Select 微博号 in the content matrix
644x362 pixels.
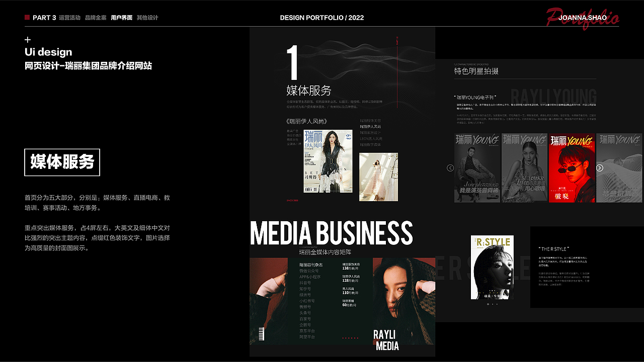(305, 307)
